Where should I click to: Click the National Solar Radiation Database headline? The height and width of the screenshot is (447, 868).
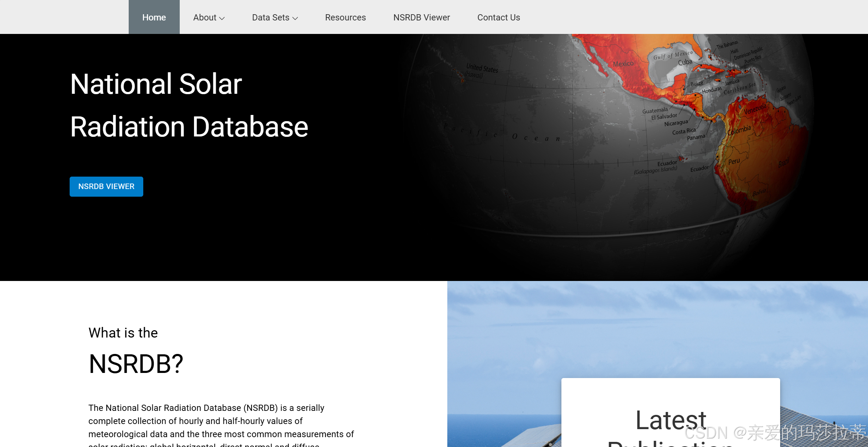point(189,105)
